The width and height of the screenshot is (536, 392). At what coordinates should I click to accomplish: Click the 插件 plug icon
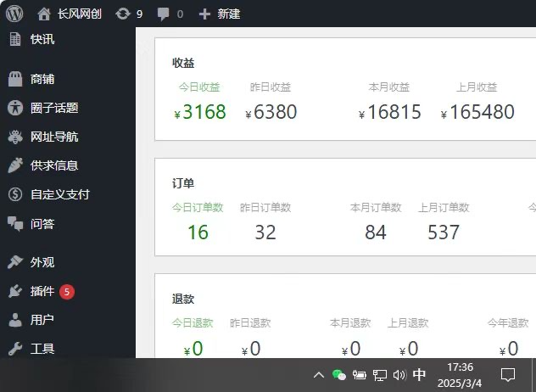tap(15, 291)
